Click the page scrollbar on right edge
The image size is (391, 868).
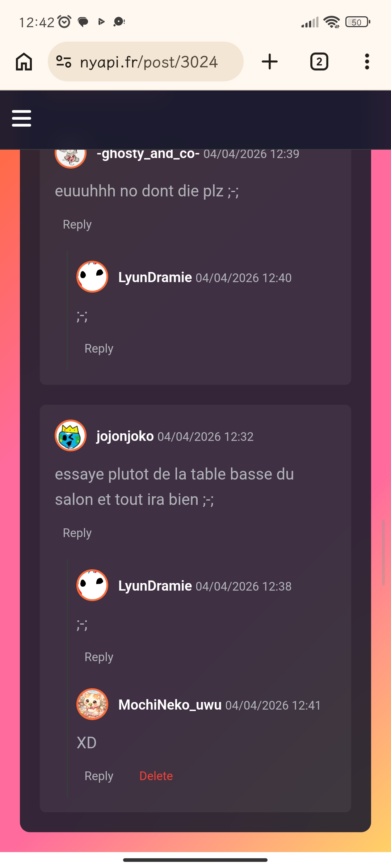[x=383, y=552]
